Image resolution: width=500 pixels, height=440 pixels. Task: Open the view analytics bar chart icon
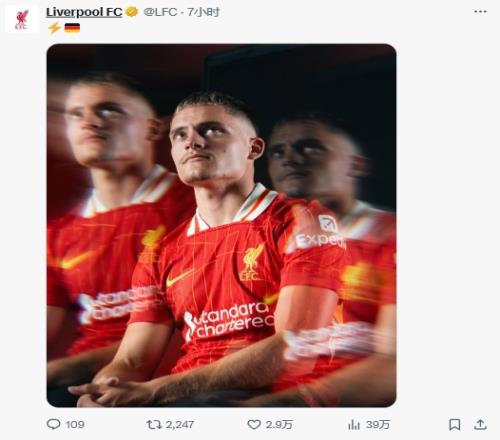click(354, 425)
